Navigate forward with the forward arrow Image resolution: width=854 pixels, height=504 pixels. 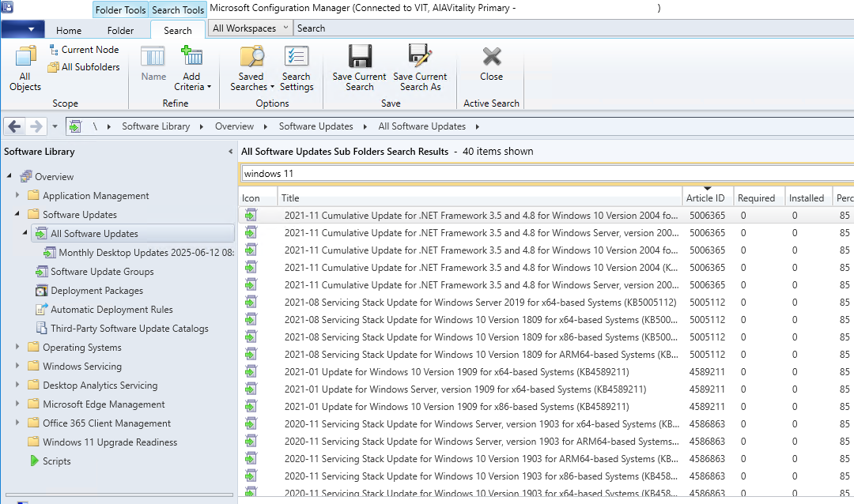(36, 126)
